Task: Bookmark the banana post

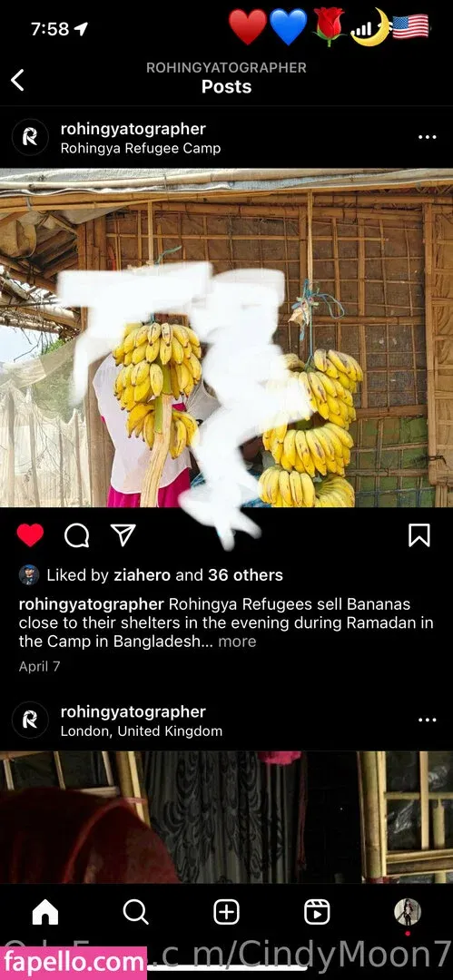Action: [419, 535]
